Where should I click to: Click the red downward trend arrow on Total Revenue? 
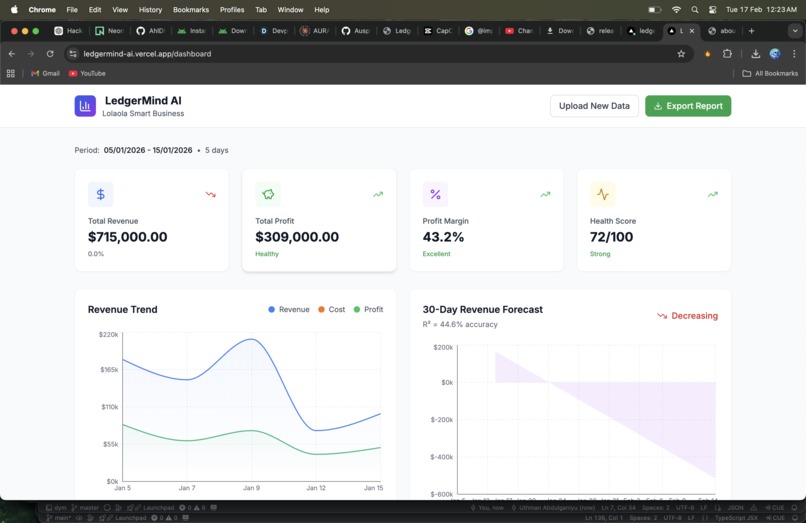(x=211, y=194)
